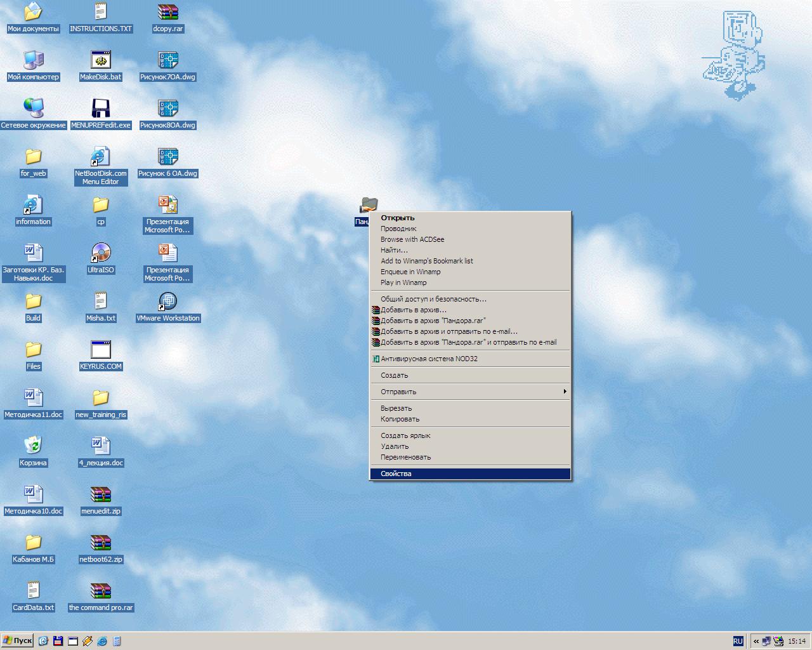The image size is (812, 650).
Task: Select the dcopy.rar archive icon
Action: coord(167,12)
